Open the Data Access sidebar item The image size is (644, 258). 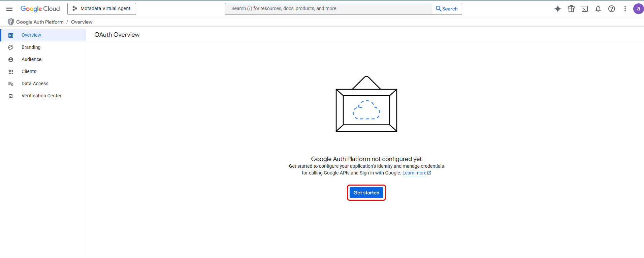coord(43,84)
